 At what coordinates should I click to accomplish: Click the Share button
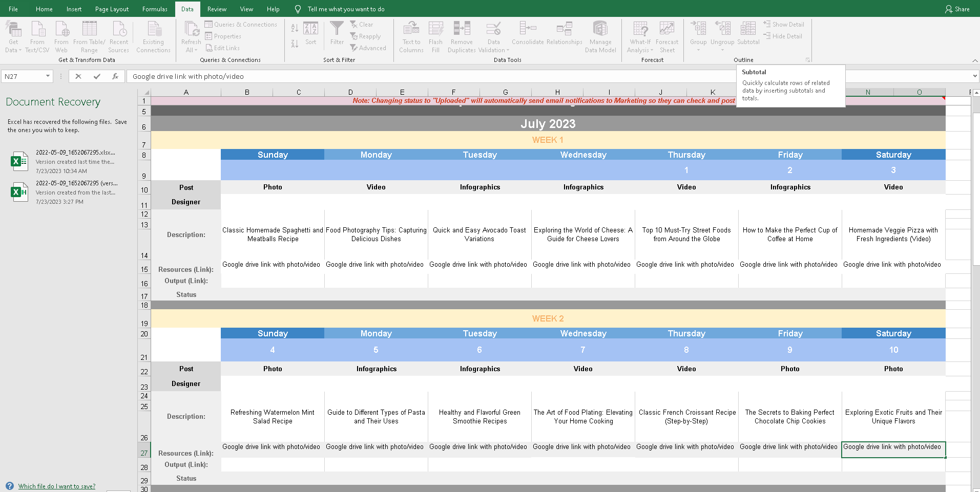[x=957, y=9]
